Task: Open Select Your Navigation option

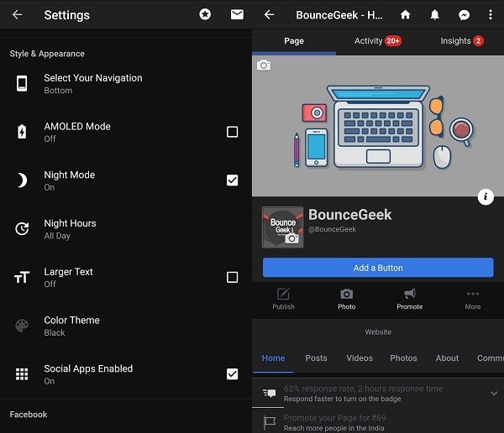Action: pos(126,84)
